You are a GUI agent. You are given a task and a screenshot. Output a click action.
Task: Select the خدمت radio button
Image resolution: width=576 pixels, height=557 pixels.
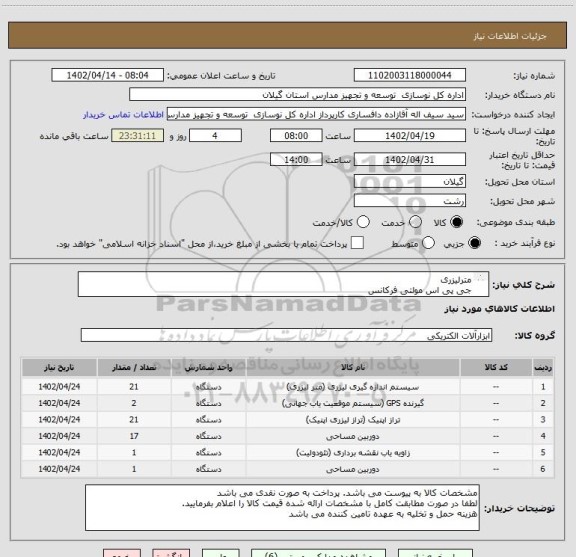pyautogui.click(x=415, y=222)
